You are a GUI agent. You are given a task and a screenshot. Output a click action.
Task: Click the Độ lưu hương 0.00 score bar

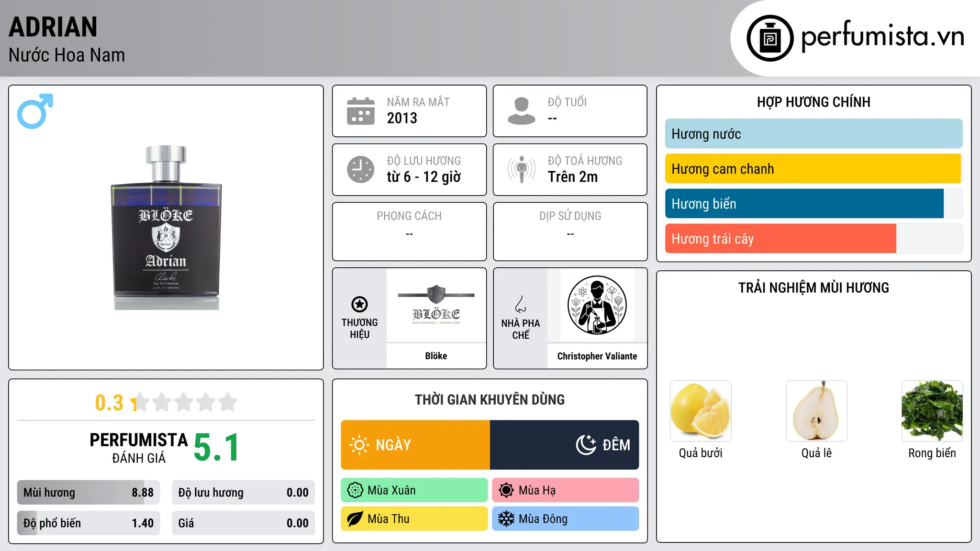point(244,493)
